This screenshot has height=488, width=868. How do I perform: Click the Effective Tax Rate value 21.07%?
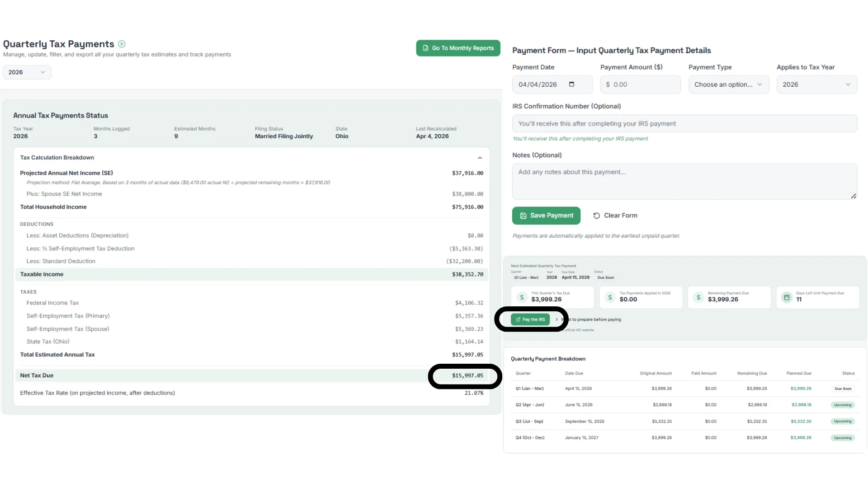pos(474,393)
